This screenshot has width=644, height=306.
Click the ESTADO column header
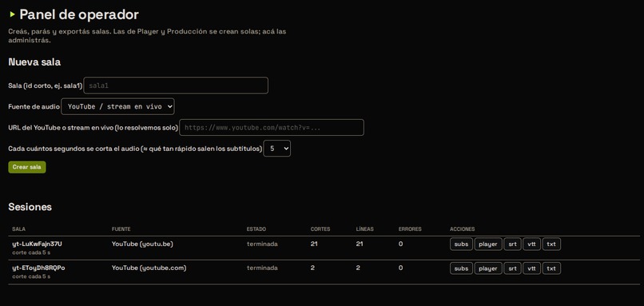256,229
